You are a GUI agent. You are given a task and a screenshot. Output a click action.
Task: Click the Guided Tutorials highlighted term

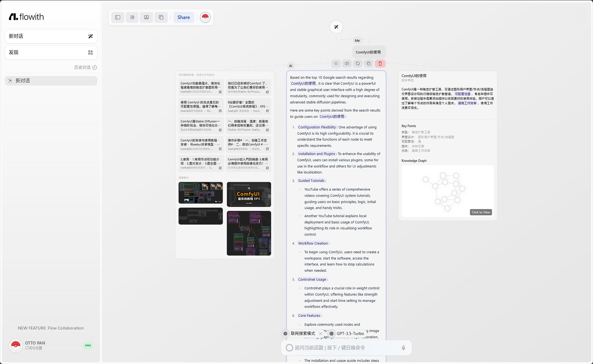click(x=311, y=181)
